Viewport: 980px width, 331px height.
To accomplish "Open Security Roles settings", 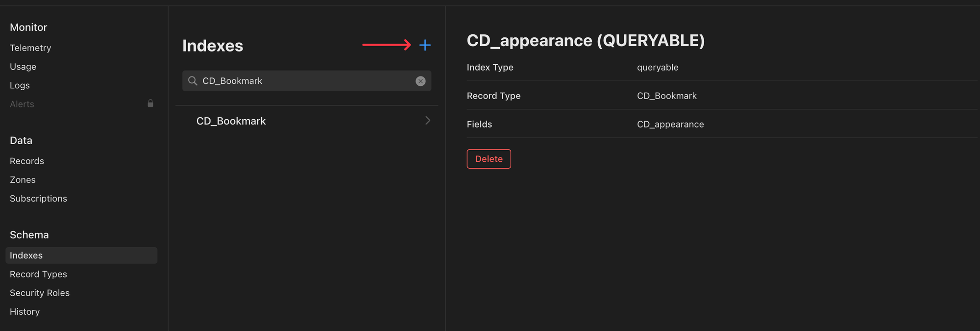I will [x=40, y=293].
